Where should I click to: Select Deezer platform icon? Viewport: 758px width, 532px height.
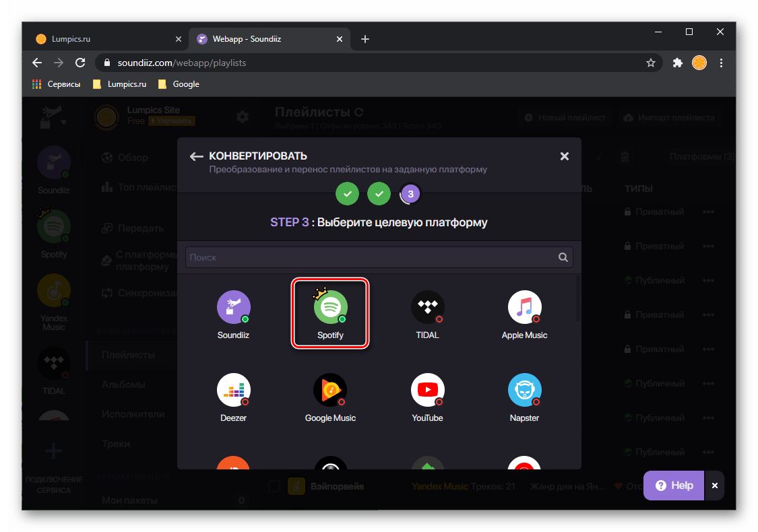[233, 395]
